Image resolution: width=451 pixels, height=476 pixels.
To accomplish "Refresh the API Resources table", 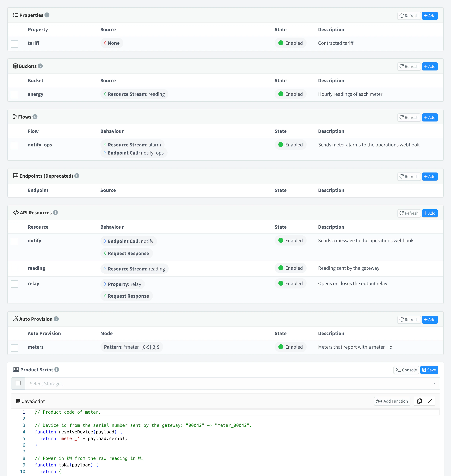I will (409, 213).
